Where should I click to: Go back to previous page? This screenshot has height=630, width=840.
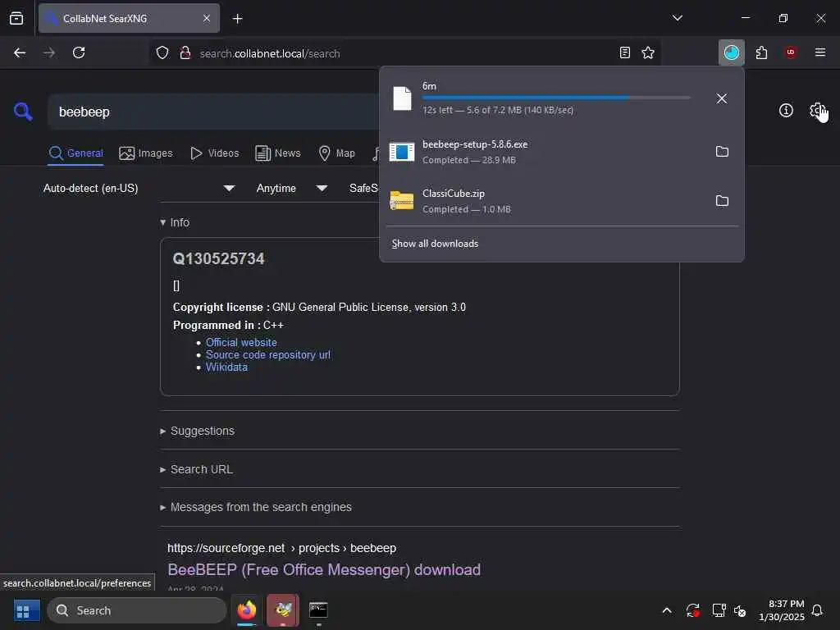(20, 52)
